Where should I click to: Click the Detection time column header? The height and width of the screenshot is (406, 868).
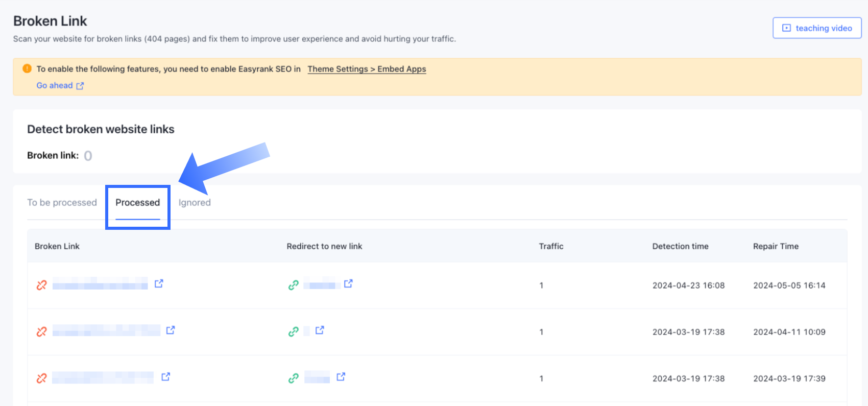coord(680,246)
